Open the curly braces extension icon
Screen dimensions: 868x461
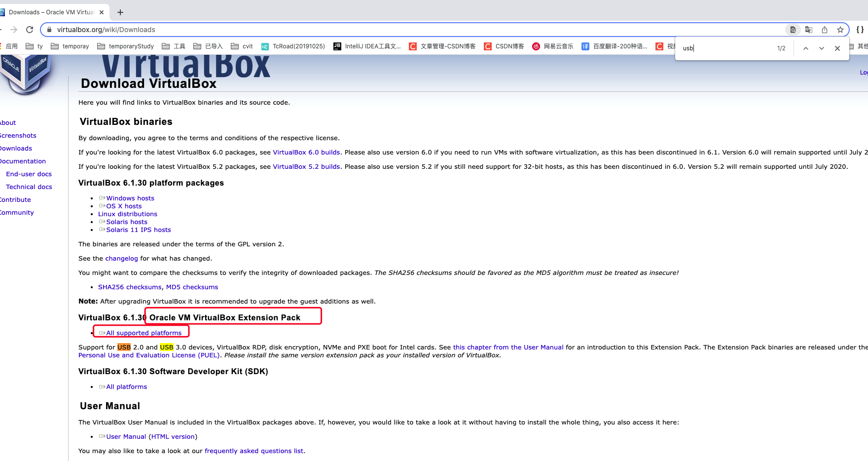pos(860,30)
